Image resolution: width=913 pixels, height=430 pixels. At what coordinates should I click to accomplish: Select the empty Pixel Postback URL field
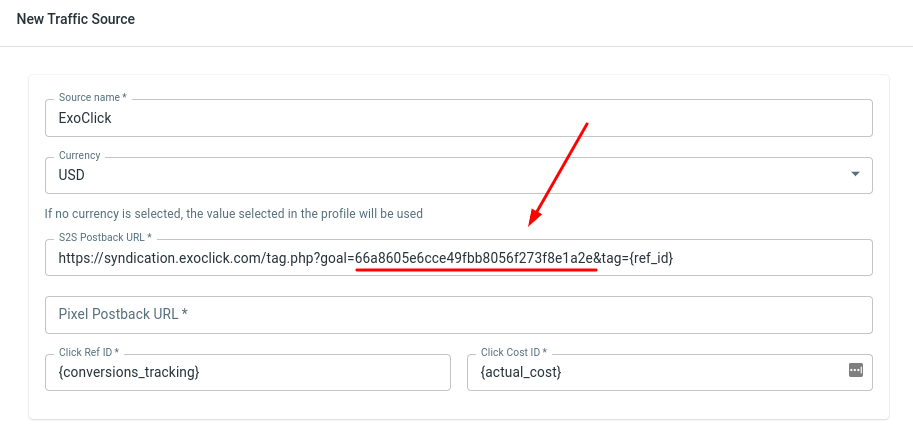click(458, 314)
